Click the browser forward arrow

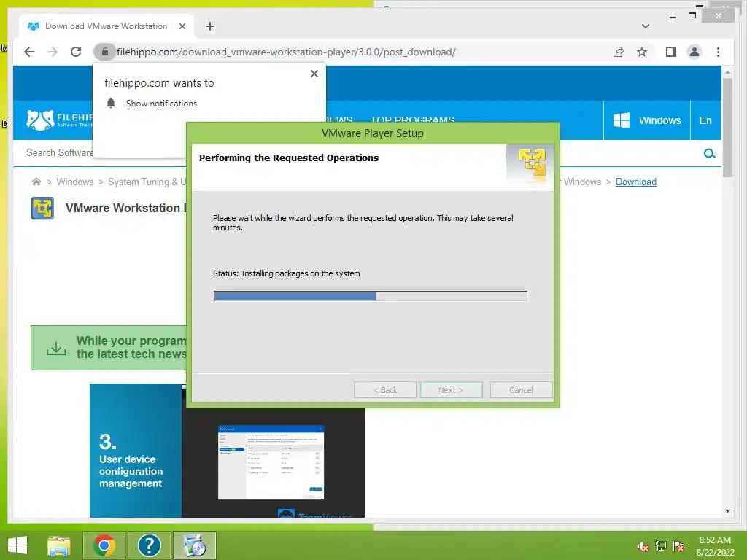tap(53, 52)
